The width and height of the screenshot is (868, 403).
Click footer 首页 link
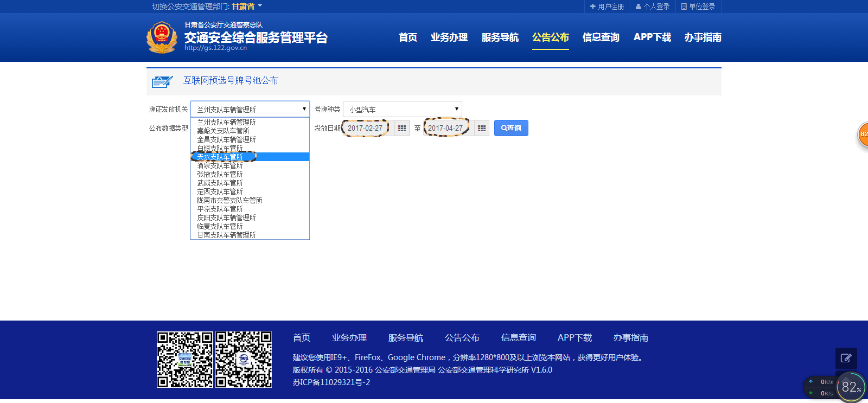(x=302, y=338)
